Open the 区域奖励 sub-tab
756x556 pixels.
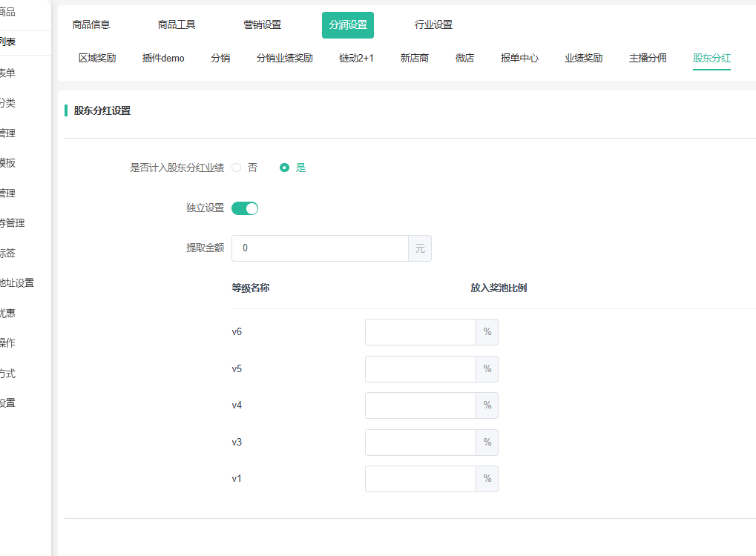[97, 58]
